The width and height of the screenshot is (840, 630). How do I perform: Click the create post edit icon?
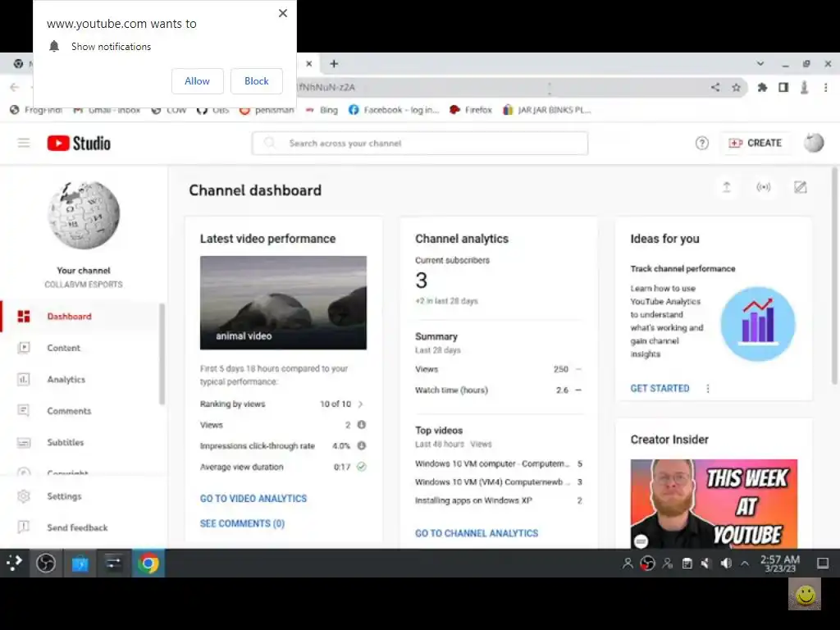[x=800, y=187]
